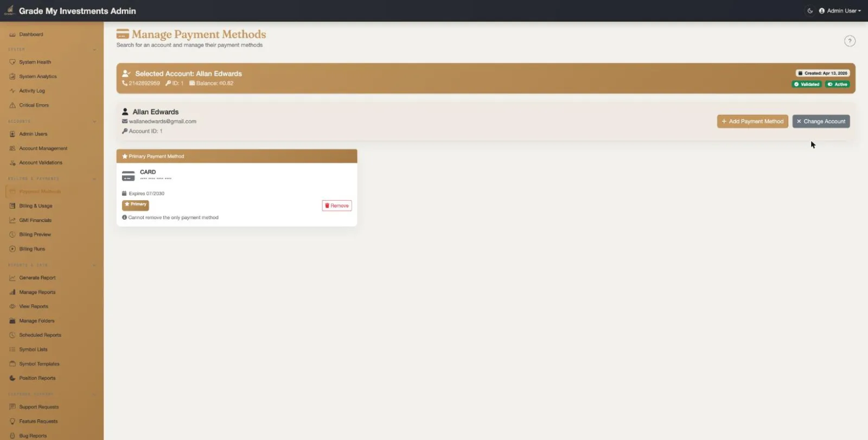Screen dimensions: 868x440
Task: Select Payment Methods in the sidebar
Action: [52, 192]
